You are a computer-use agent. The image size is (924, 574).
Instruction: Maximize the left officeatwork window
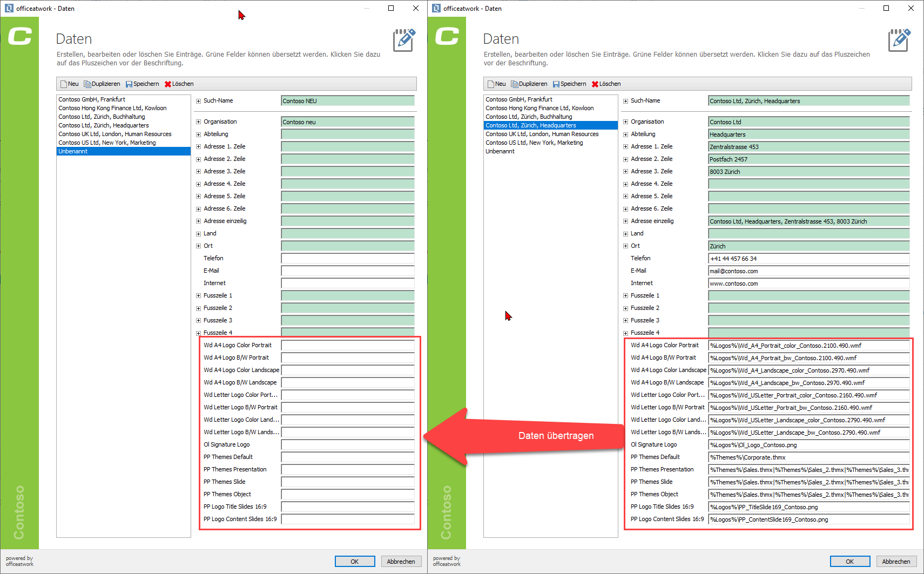391,8
